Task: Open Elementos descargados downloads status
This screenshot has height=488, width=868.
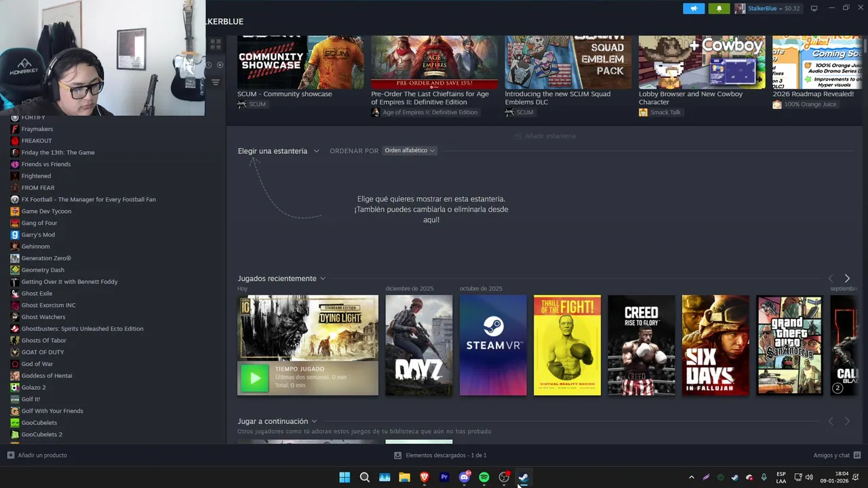Action: [x=440, y=455]
